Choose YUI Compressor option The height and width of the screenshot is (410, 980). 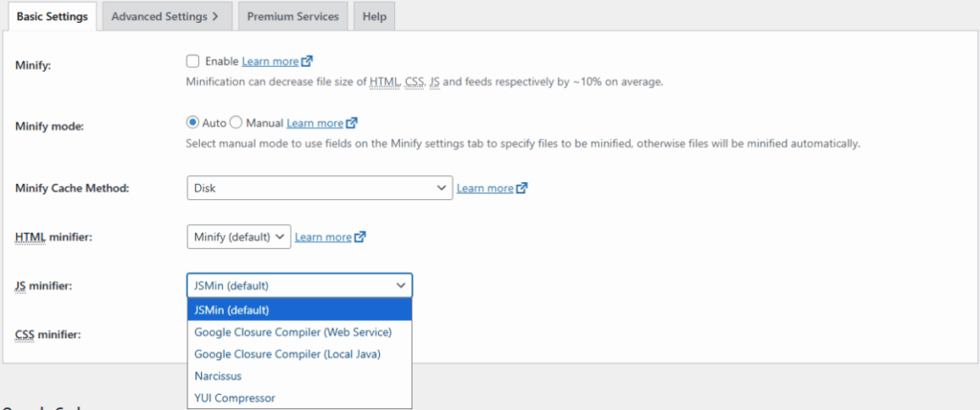[x=234, y=398]
